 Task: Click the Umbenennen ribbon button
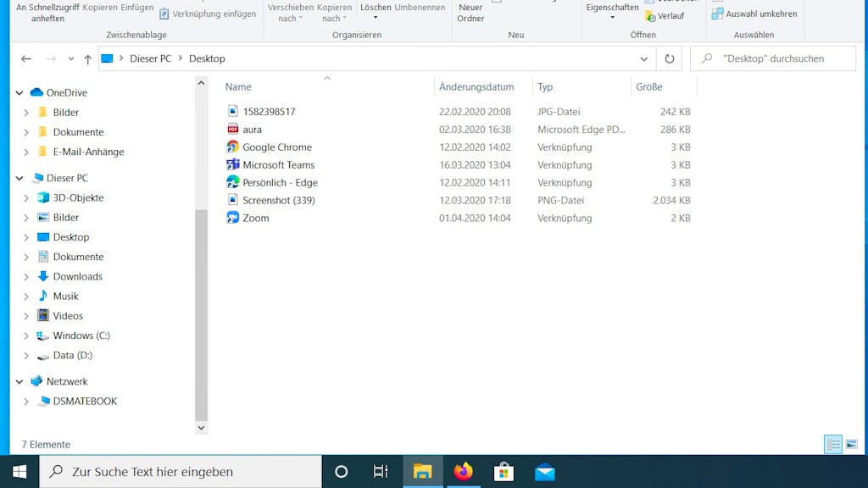point(420,8)
